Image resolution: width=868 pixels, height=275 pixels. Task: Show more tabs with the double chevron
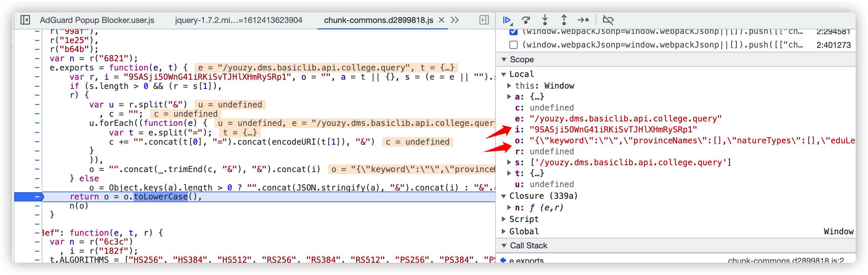[455, 20]
